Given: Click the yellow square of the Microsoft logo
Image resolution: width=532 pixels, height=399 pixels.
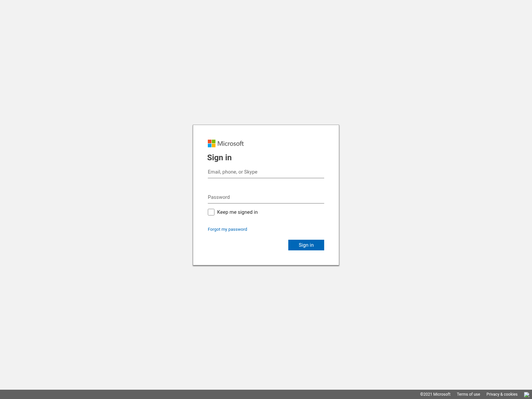Looking at the screenshot, I should 214,146.
